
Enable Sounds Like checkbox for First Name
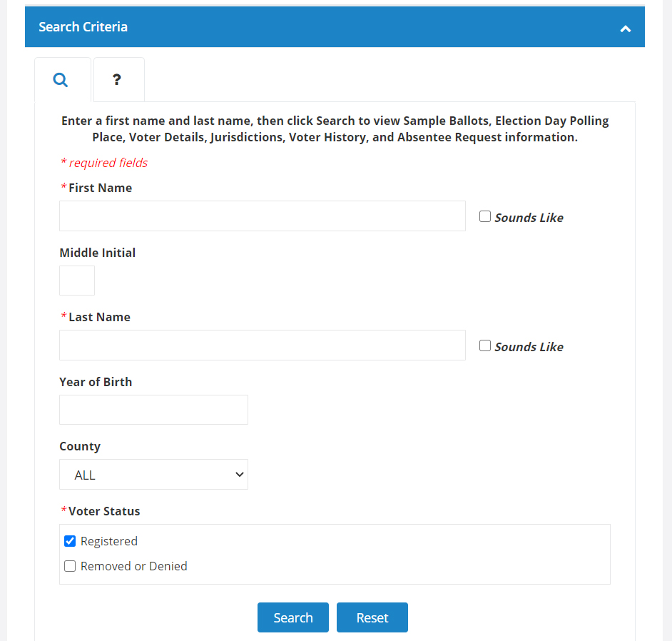485,216
